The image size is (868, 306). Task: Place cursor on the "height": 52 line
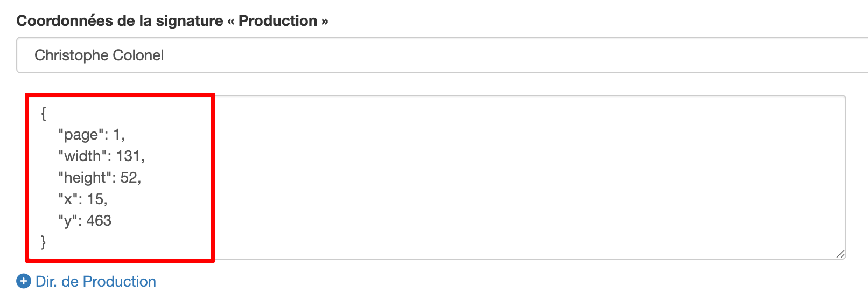coord(100,178)
